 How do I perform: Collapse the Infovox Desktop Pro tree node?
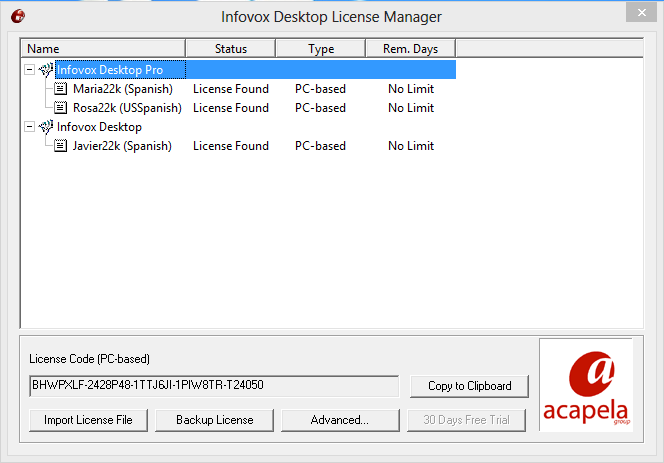pyautogui.click(x=29, y=69)
